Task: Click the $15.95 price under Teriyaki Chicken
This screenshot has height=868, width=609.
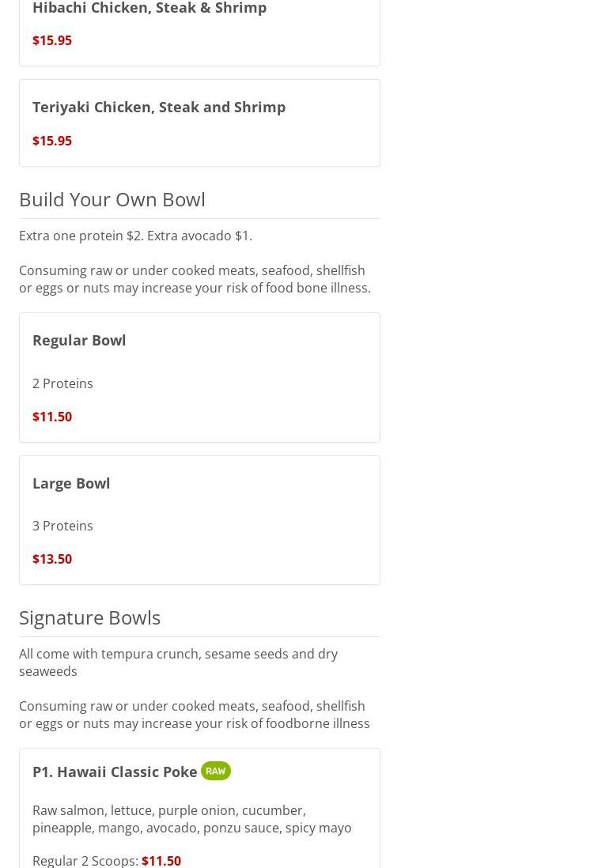Action: (52, 141)
